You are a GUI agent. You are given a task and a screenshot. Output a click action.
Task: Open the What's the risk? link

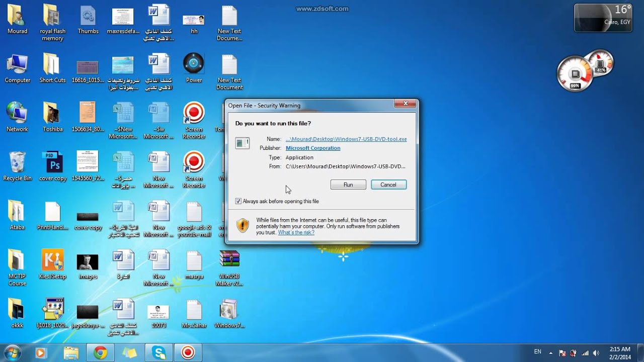[x=296, y=232]
